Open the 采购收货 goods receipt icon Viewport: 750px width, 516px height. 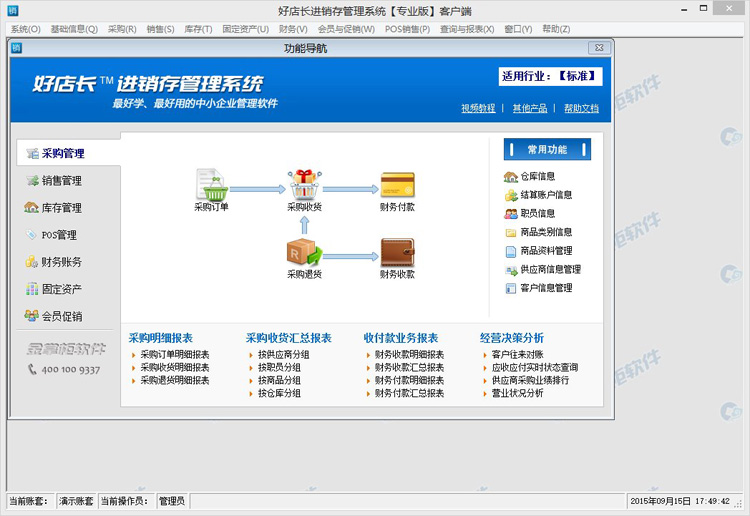point(304,184)
